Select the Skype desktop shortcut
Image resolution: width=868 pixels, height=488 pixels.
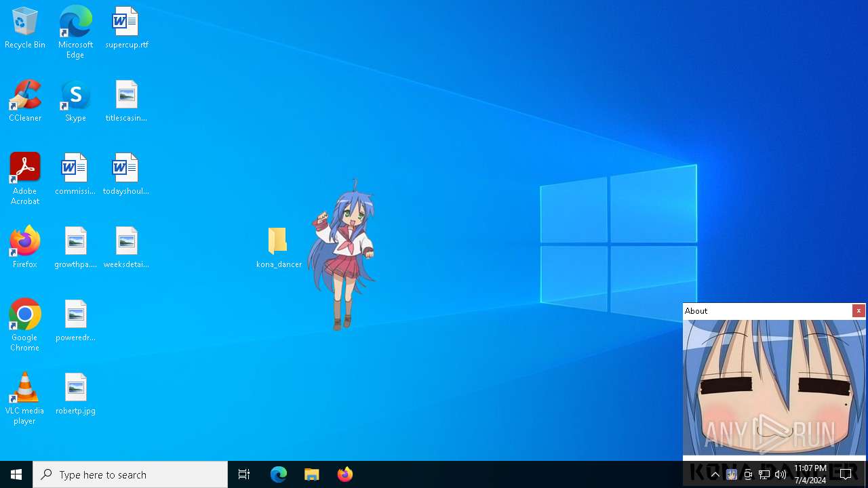pyautogui.click(x=75, y=102)
